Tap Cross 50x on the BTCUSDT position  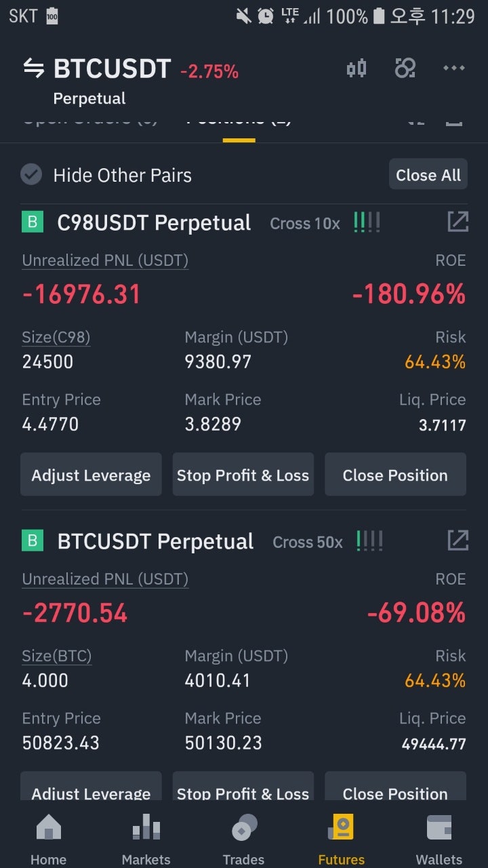pyautogui.click(x=308, y=542)
